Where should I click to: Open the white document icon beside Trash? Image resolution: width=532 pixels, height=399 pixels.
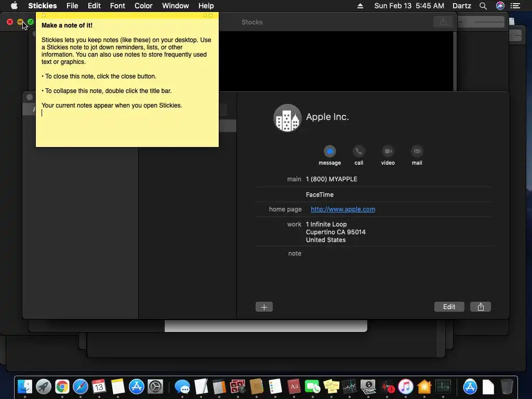(488, 387)
